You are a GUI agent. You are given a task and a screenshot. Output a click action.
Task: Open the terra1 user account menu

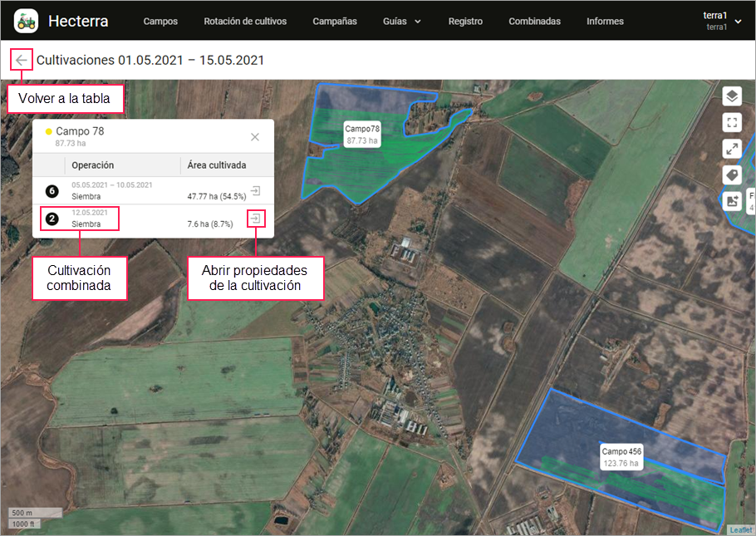coord(721,21)
